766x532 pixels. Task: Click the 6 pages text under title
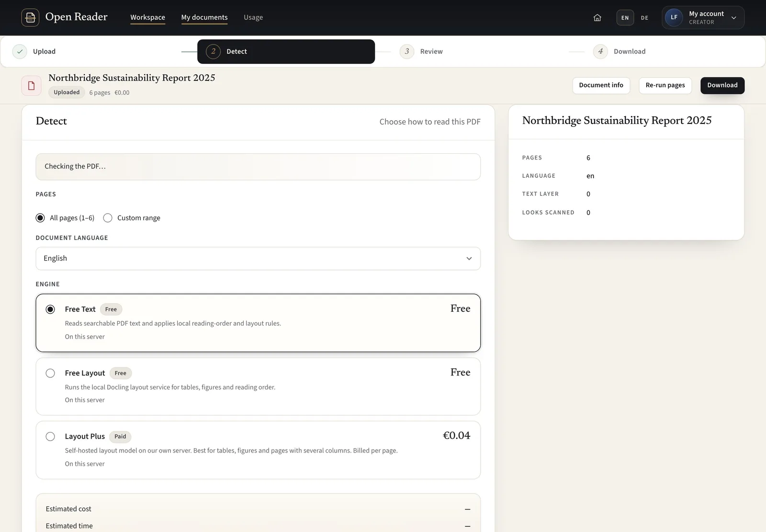pos(100,92)
